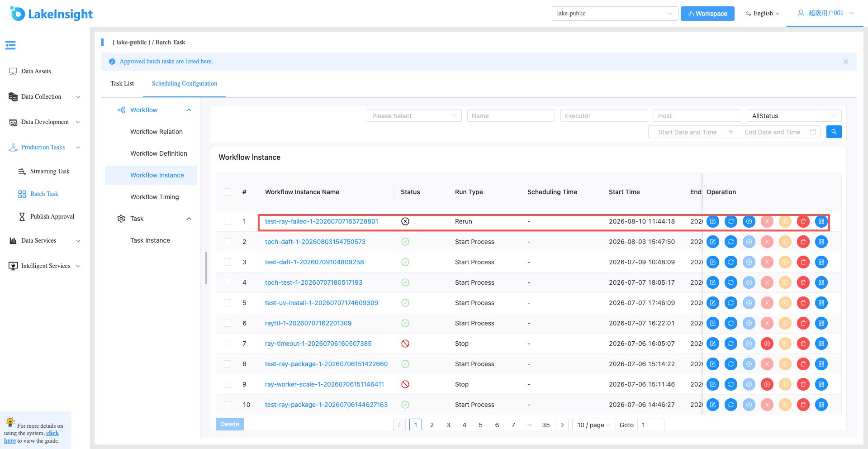Click resume play icon for ray-timeout row
This screenshot has height=449, width=868.
767,344
